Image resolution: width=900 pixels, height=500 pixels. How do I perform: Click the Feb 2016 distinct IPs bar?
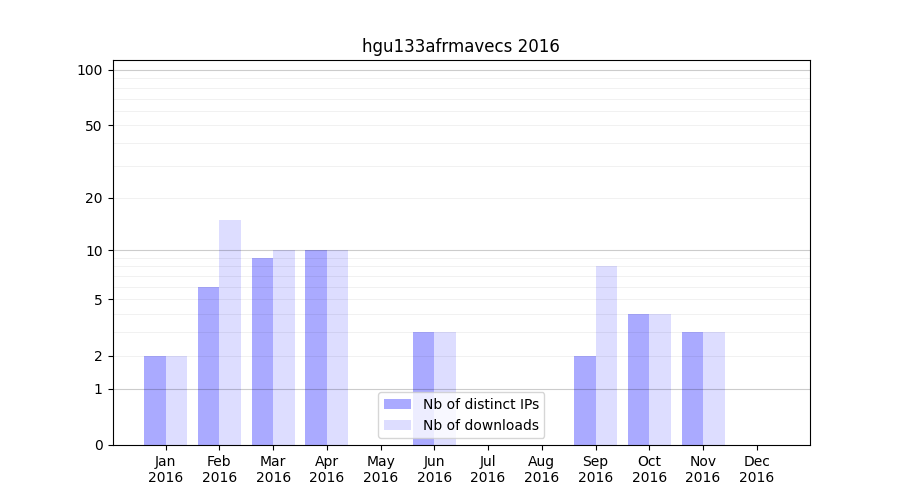[208, 365]
